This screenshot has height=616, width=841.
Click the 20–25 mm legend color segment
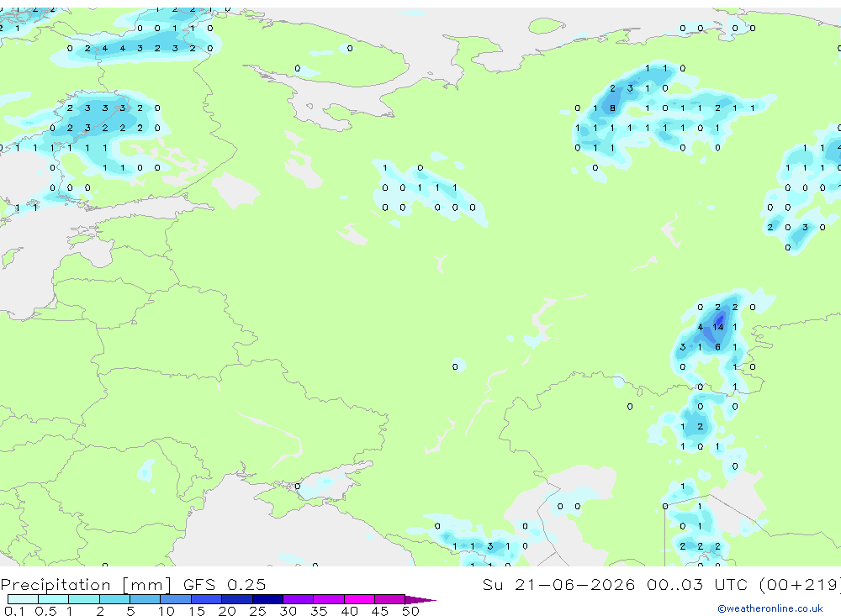[237, 599]
